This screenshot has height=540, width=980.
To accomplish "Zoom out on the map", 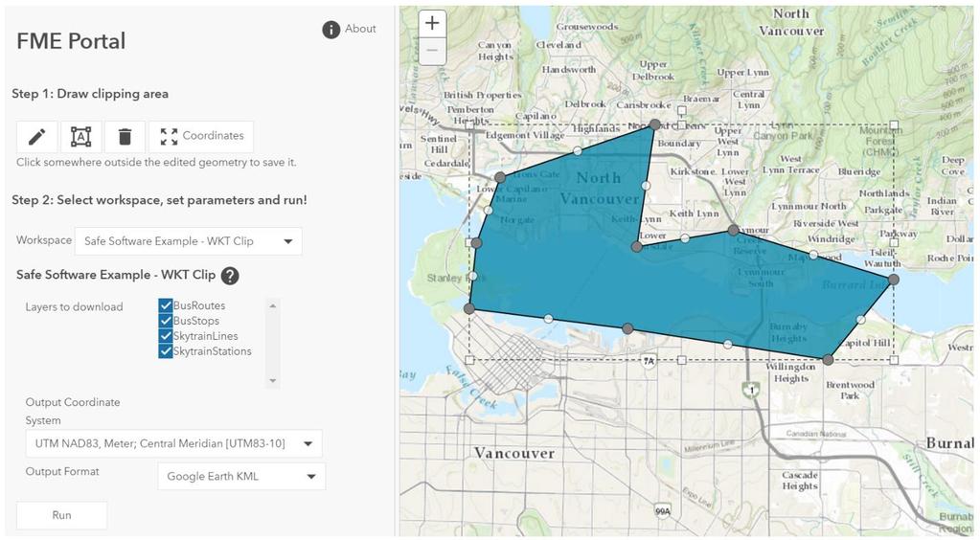I will point(432,51).
